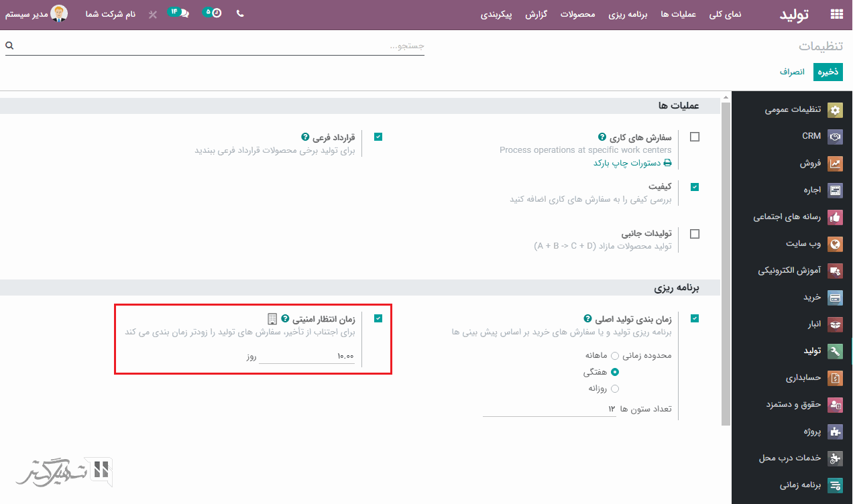Select وب سایت globe icon in sidebar
This screenshot has width=853, height=504.
[835, 244]
